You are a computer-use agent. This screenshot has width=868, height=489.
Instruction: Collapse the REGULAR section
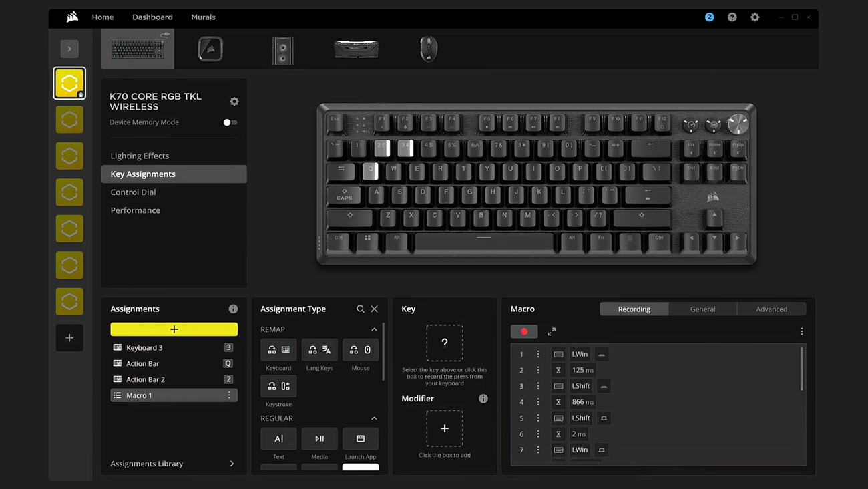(x=374, y=418)
